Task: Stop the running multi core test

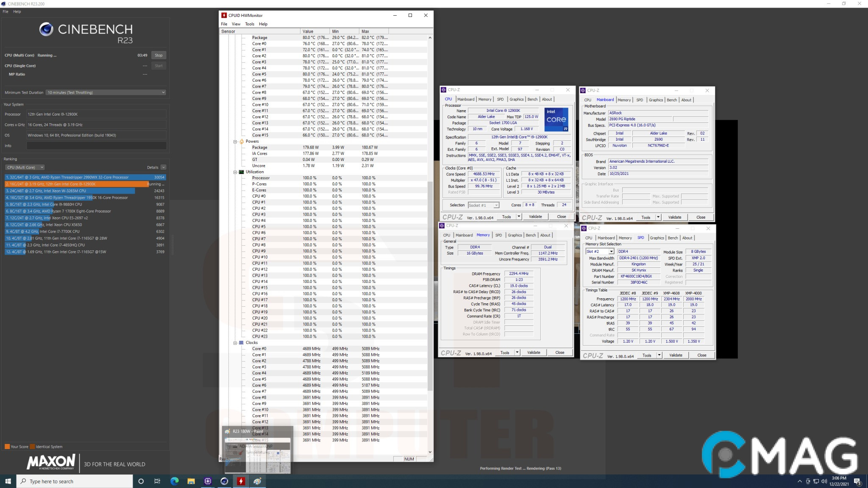Action: point(159,55)
